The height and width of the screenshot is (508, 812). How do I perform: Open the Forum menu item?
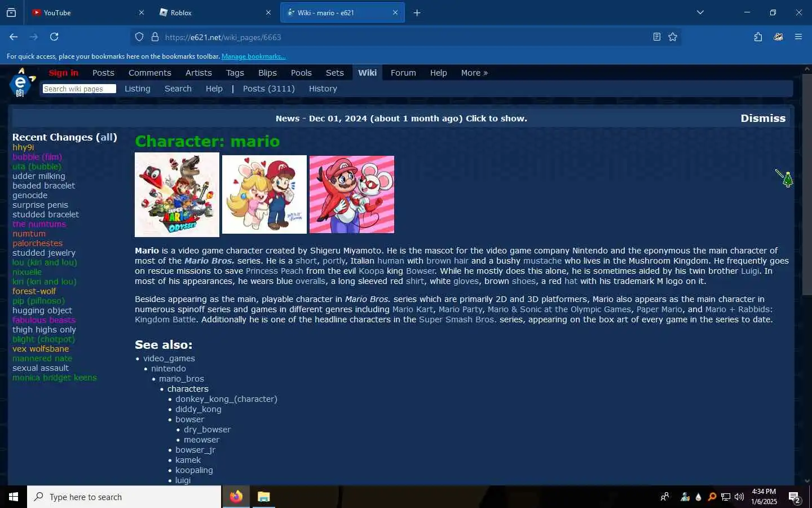pos(403,73)
